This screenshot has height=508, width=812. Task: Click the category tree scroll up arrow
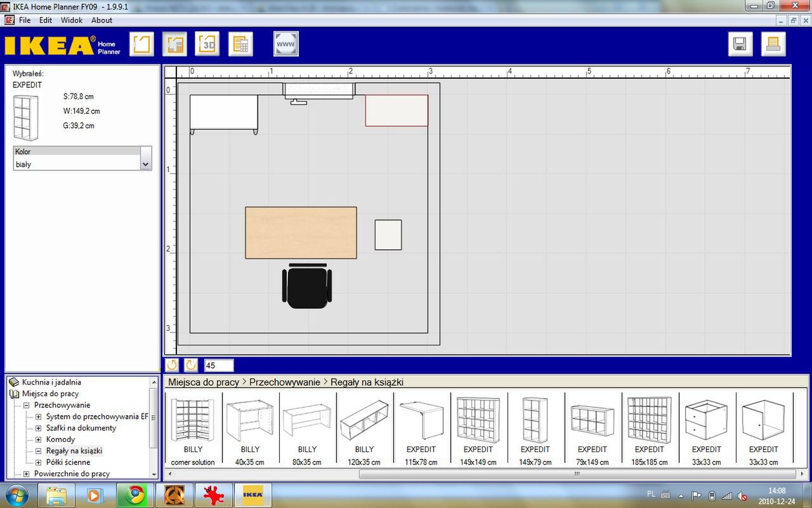[x=154, y=382]
